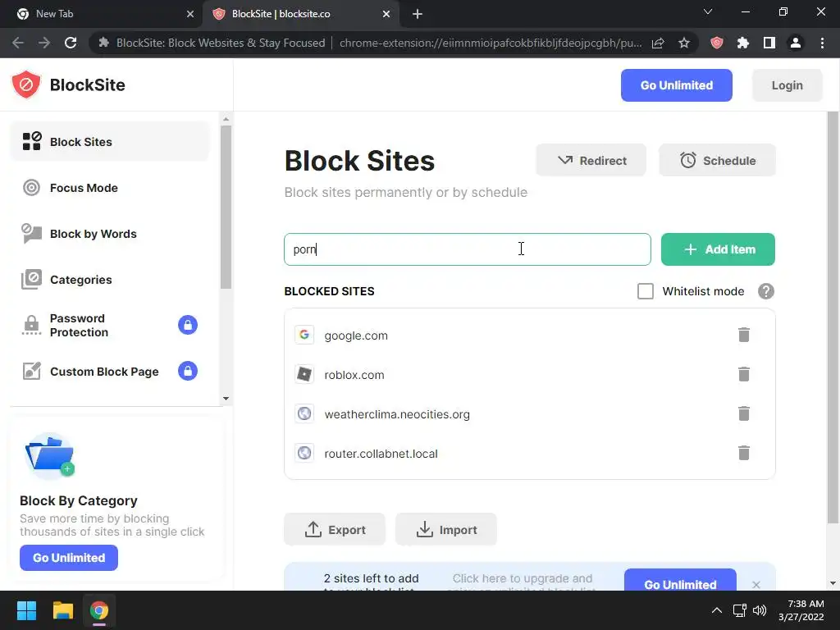Expand hidden system tray icons chevron
840x630 pixels.
pyautogui.click(x=716, y=610)
